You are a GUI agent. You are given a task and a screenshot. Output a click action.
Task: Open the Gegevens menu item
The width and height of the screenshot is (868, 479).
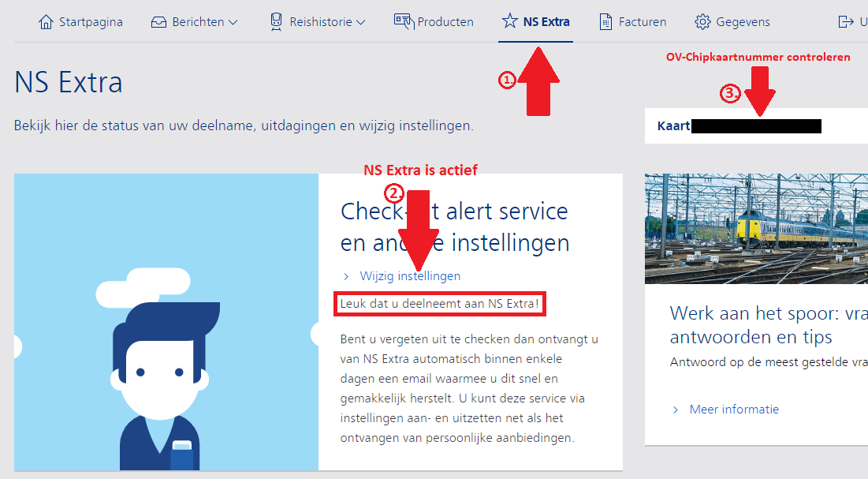coord(743,22)
